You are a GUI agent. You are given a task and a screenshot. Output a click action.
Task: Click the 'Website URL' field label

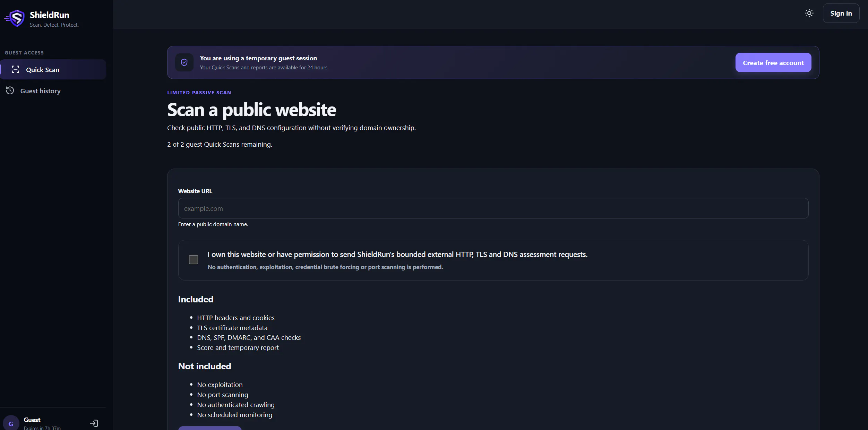195,191
